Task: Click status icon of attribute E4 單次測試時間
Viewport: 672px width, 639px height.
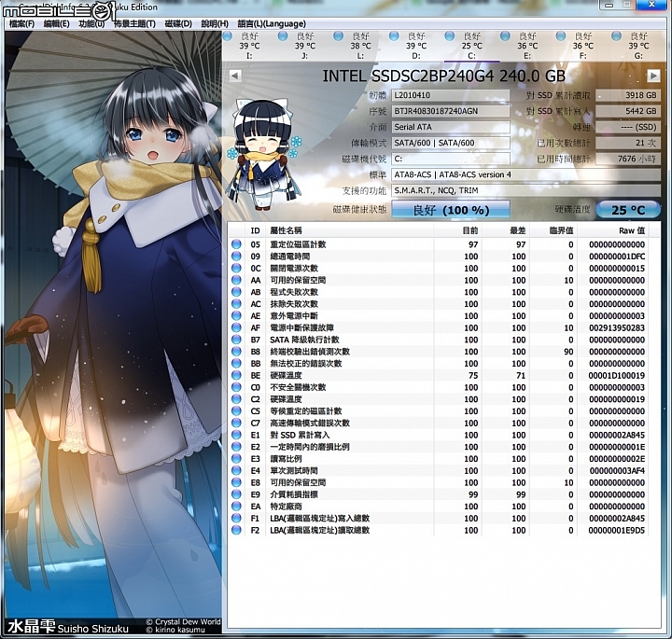Action: pos(236,470)
